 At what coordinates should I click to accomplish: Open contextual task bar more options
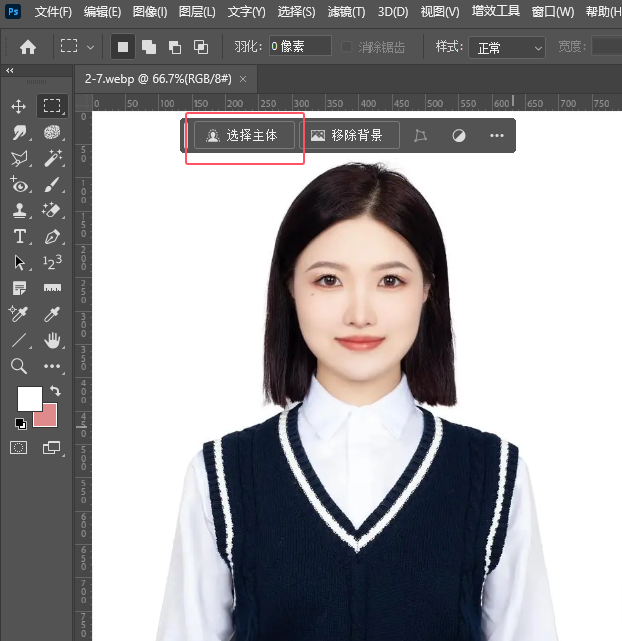click(x=497, y=135)
